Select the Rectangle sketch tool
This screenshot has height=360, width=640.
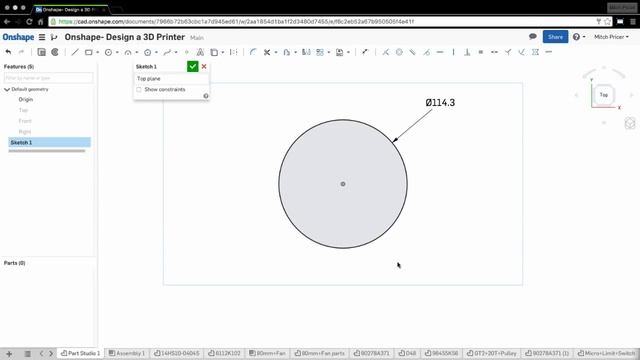[x=89, y=52]
